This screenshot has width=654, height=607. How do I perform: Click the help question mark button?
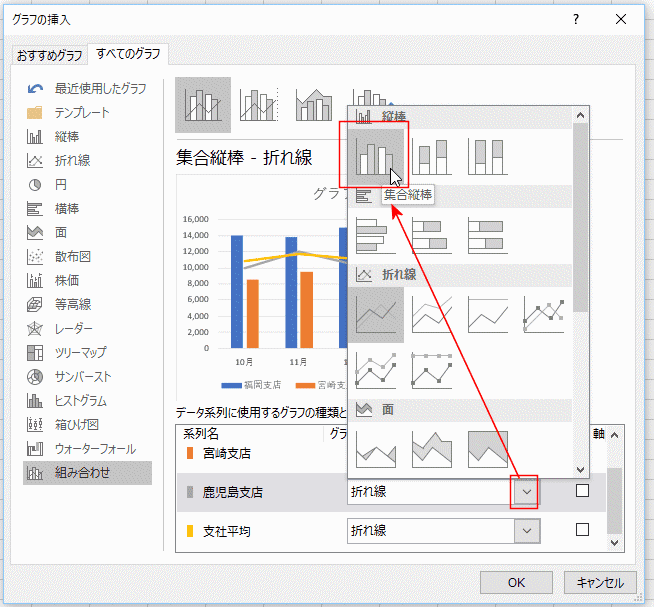(x=575, y=19)
